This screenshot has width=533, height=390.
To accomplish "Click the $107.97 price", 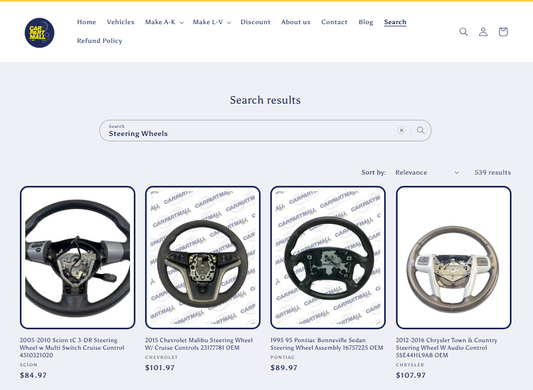I will point(411,375).
